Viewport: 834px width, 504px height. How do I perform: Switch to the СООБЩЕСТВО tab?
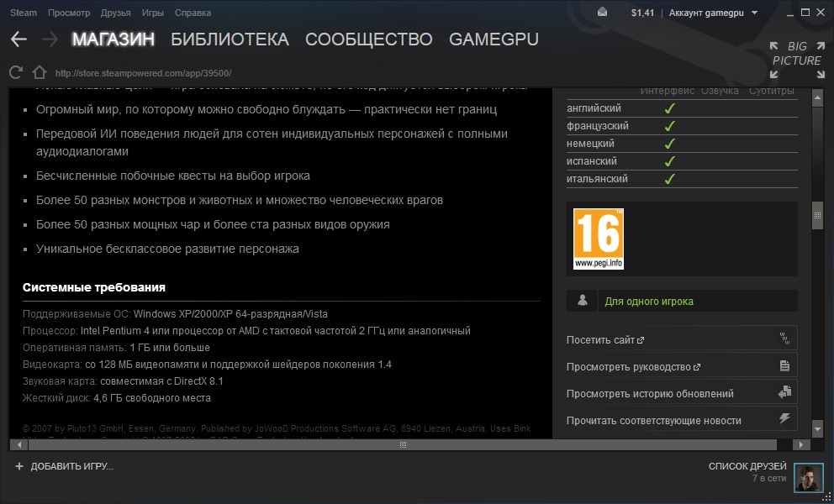tap(368, 39)
